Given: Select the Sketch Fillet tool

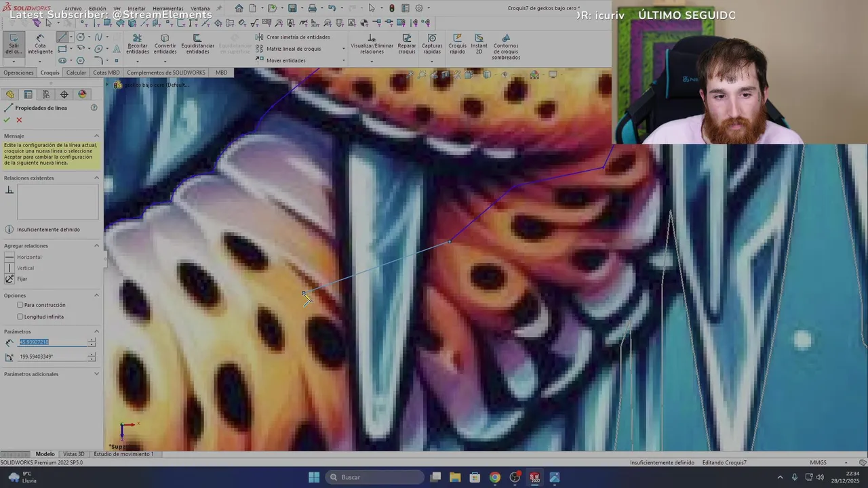Looking at the screenshot, I should [x=99, y=60].
